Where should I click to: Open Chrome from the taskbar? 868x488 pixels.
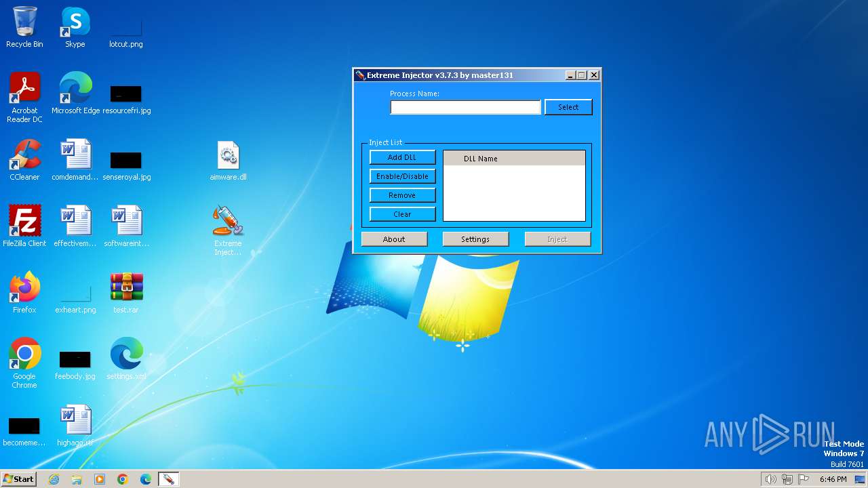coord(123,479)
